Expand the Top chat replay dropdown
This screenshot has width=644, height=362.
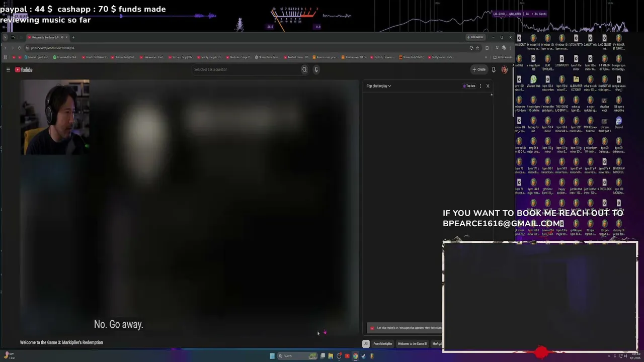pyautogui.click(x=379, y=86)
